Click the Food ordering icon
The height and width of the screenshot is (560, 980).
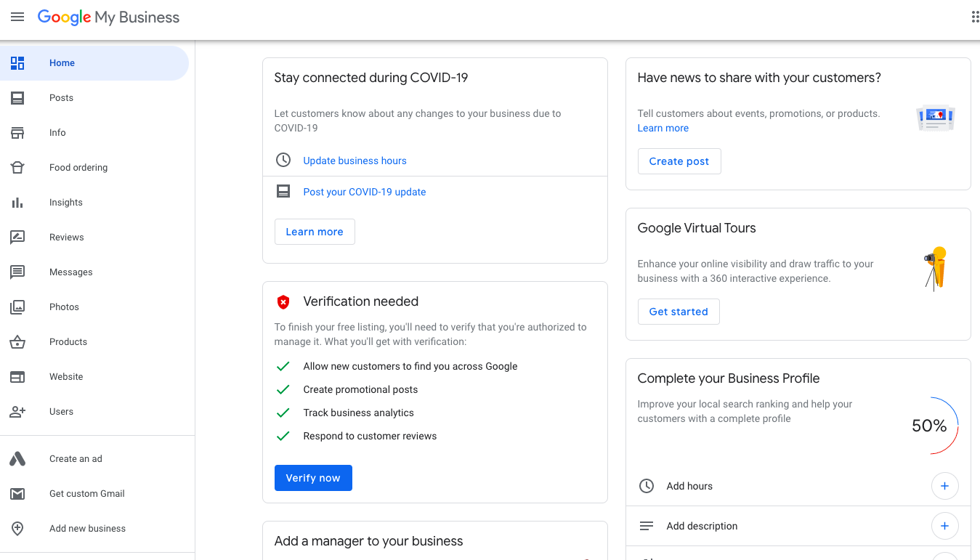click(x=17, y=168)
